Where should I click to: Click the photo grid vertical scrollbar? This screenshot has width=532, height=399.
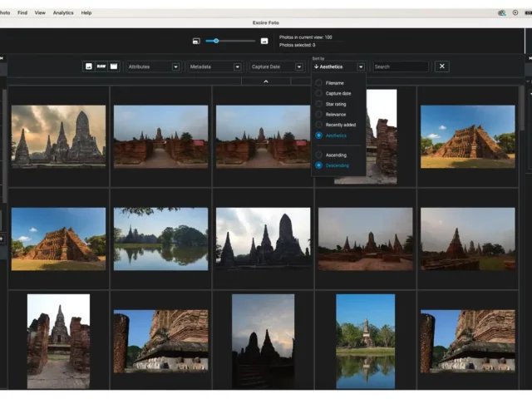click(x=522, y=109)
